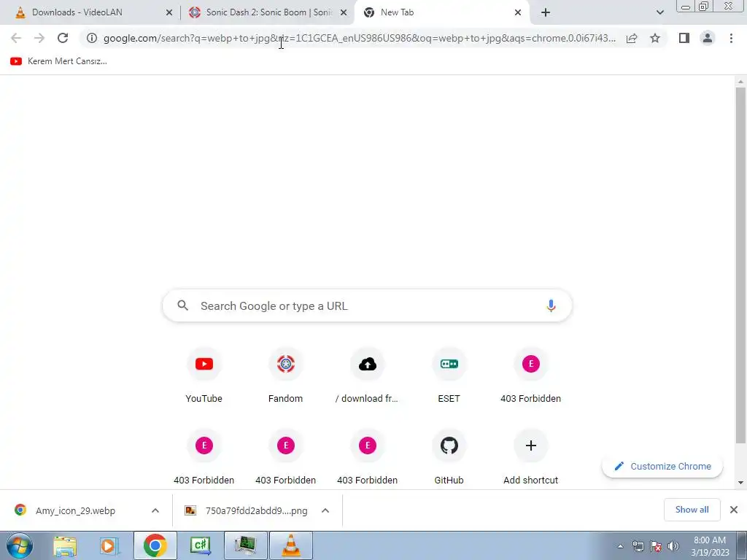Click Show desktop strip beside clock
This screenshot has height=560, width=747.
(742, 545)
